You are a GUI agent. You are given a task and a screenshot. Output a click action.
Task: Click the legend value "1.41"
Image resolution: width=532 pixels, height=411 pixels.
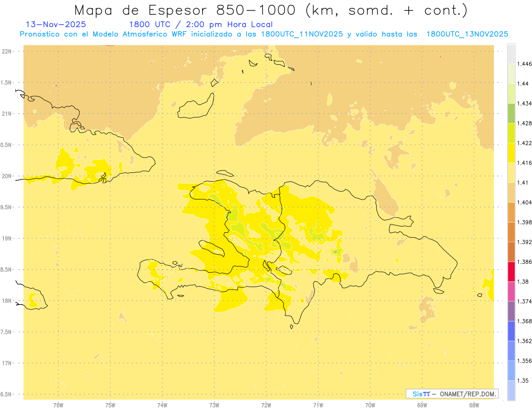click(x=523, y=182)
